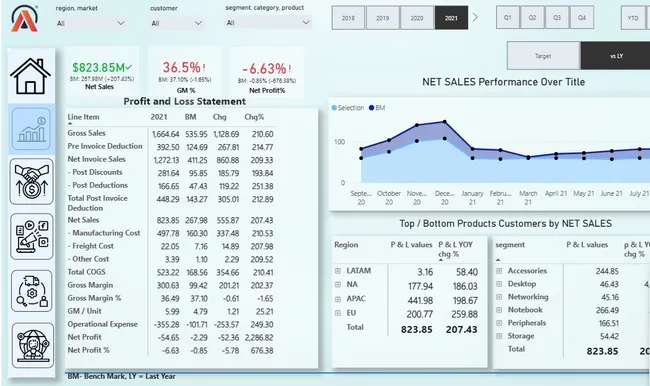Click the GM % 36.5% card
Image resolution: width=650 pixels, height=386 pixels.
185,73
